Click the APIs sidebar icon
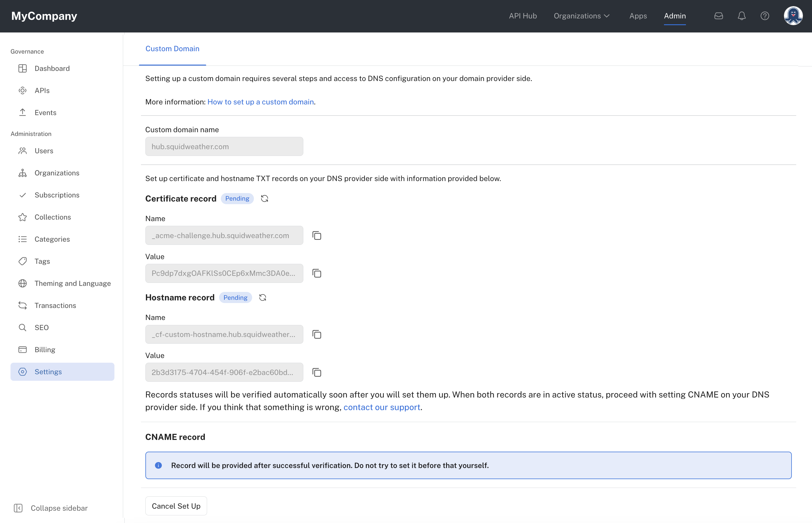This screenshot has height=523, width=812. (23, 90)
